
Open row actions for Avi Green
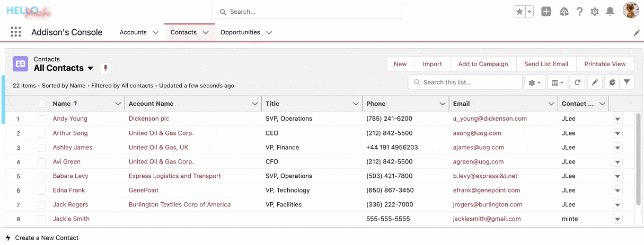pyautogui.click(x=617, y=162)
